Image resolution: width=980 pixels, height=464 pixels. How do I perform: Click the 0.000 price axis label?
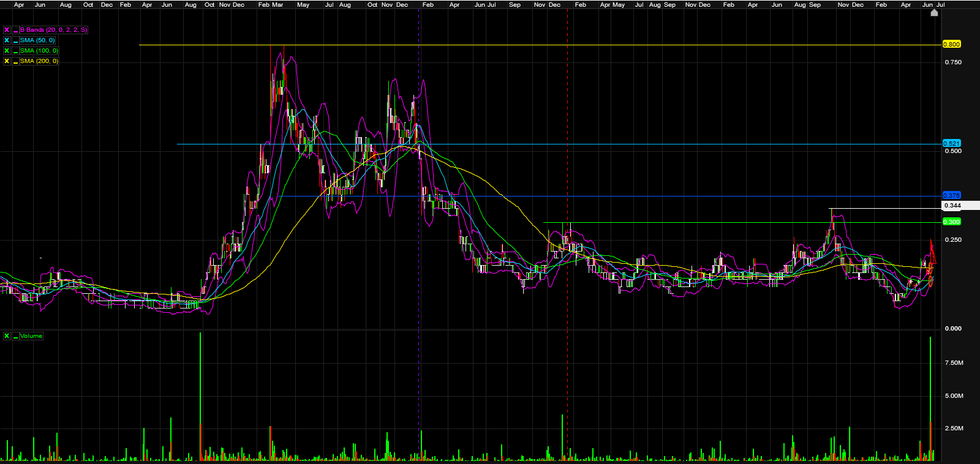(953, 329)
